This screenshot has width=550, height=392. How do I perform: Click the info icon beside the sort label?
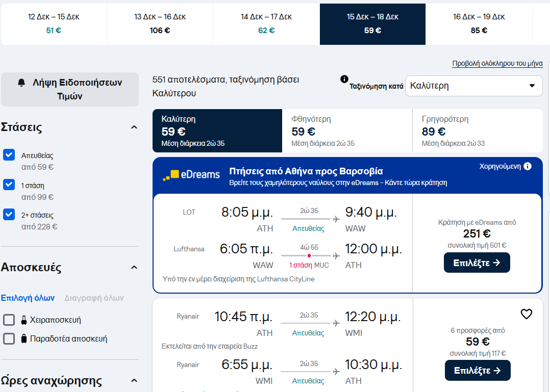click(344, 79)
